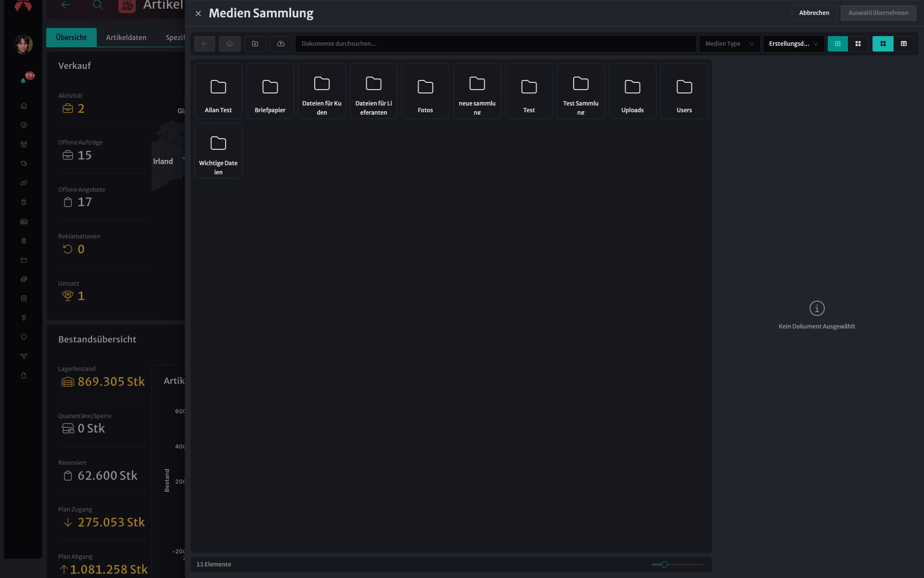This screenshot has height=578, width=924.
Task: Click the Abbrechen button
Action: click(x=814, y=13)
